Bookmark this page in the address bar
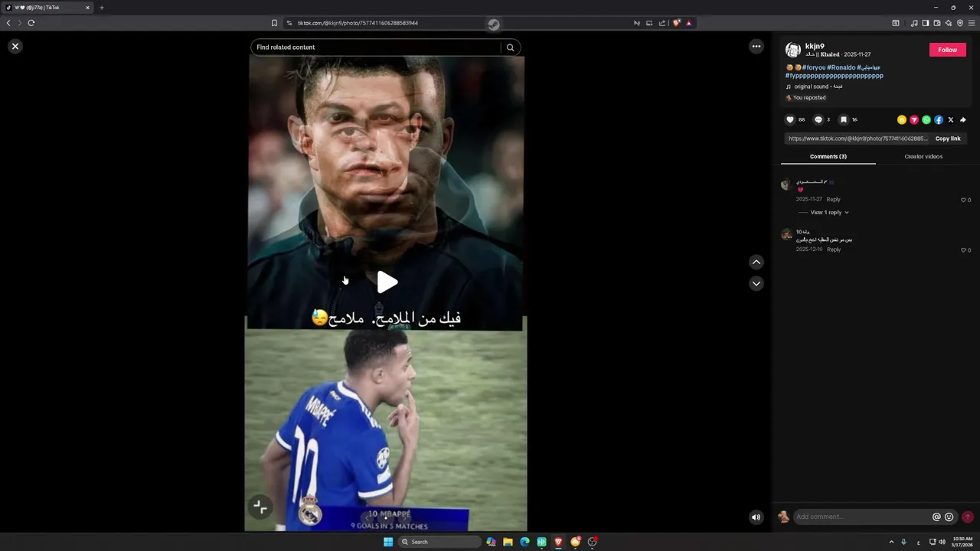 click(274, 23)
